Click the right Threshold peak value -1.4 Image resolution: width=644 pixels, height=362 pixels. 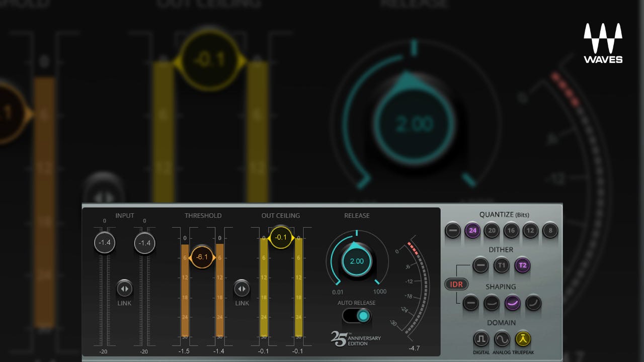point(218,351)
